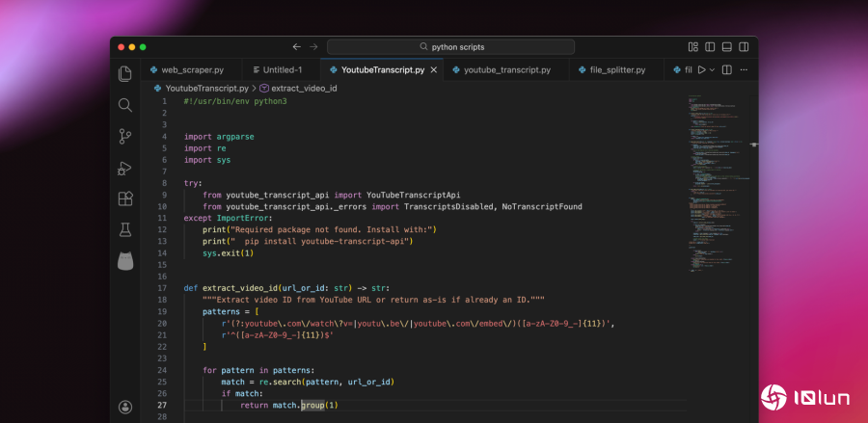Click the python scripts search field
The width and height of the screenshot is (868, 423).
click(450, 46)
